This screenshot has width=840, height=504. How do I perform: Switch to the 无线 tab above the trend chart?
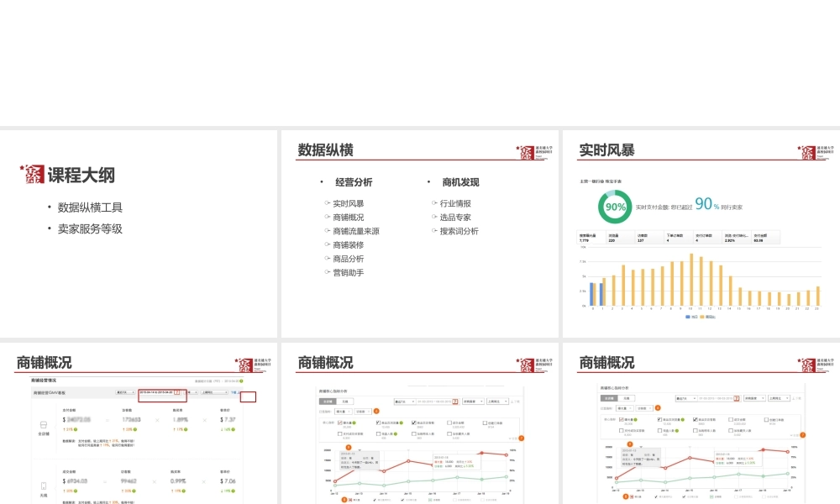coord(347,402)
